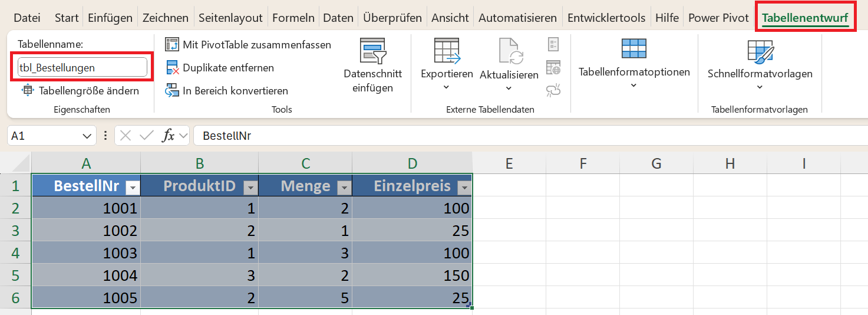Insert a Datenschnitt via slicer icon
868x315 pixels.
[372, 51]
